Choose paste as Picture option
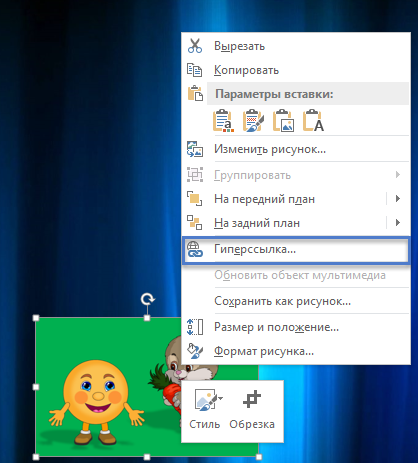 pos(283,120)
